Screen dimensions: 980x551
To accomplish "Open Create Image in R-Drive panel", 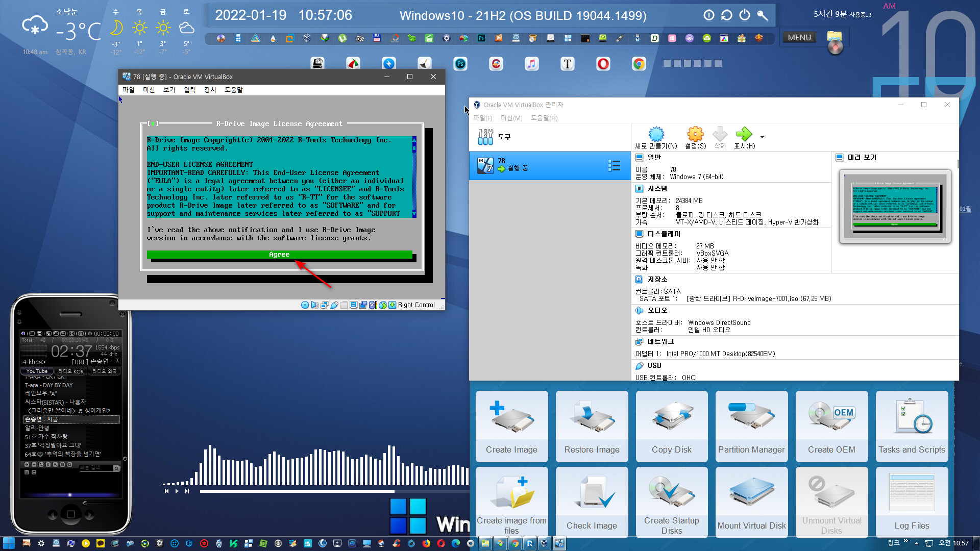I will pyautogui.click(x=511, y=427).
